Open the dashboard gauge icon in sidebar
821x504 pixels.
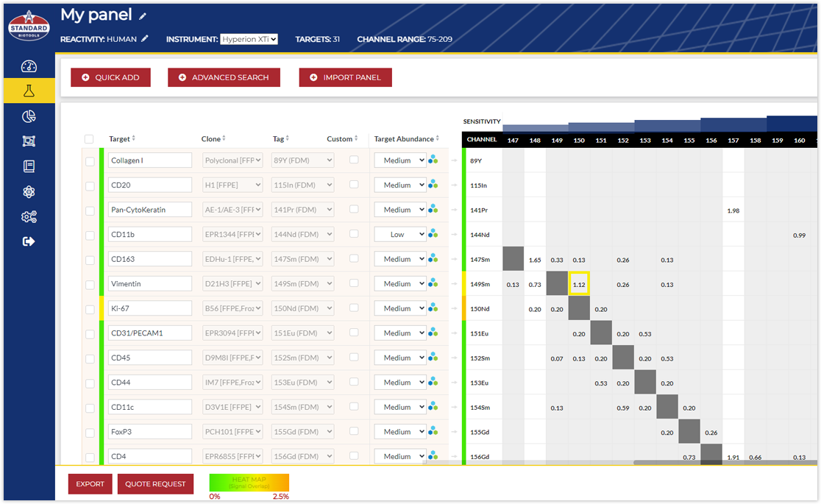pos(29,67)
